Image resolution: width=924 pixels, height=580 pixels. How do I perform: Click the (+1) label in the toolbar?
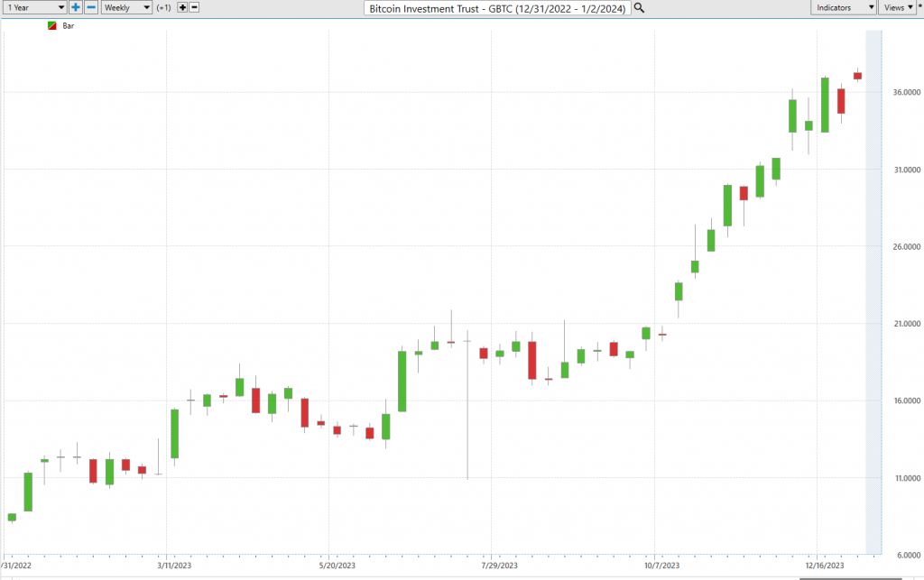pyautogui.click(x=164, y=7)
